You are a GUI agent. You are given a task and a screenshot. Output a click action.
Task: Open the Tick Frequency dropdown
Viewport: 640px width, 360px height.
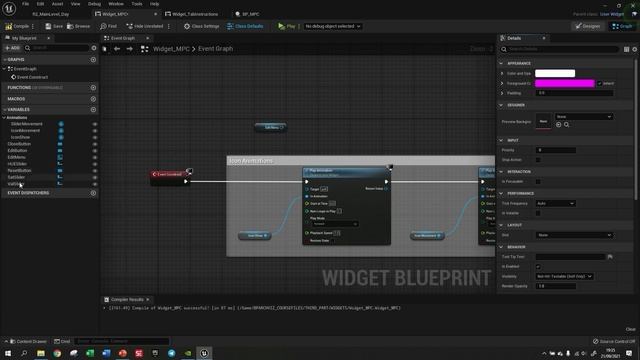click(x=555, y=203)
